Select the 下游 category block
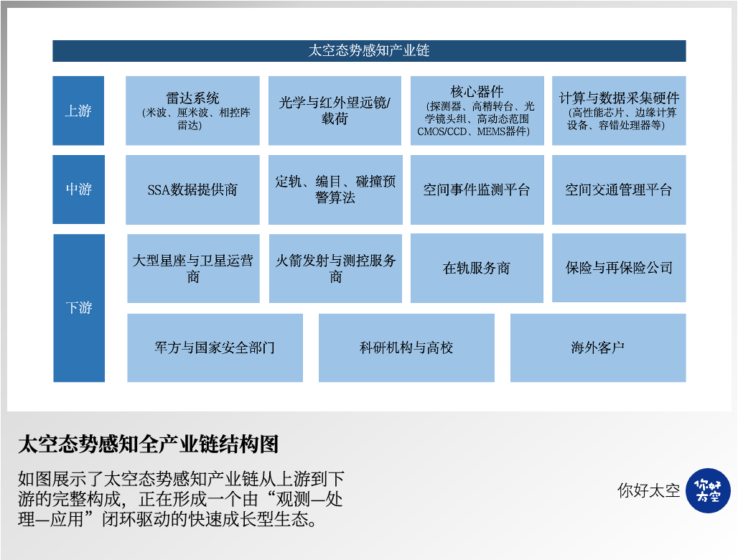The image size is (738, 560). coord(78,308)
